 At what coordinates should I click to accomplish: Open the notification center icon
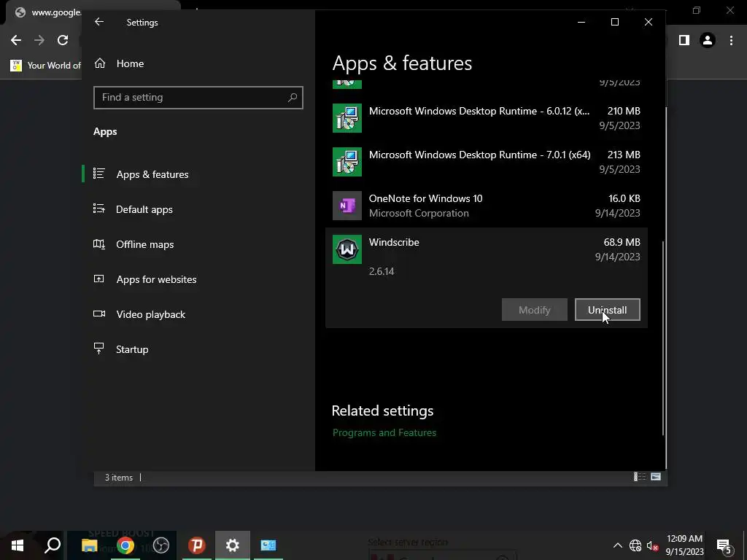[x=724, y=545]
